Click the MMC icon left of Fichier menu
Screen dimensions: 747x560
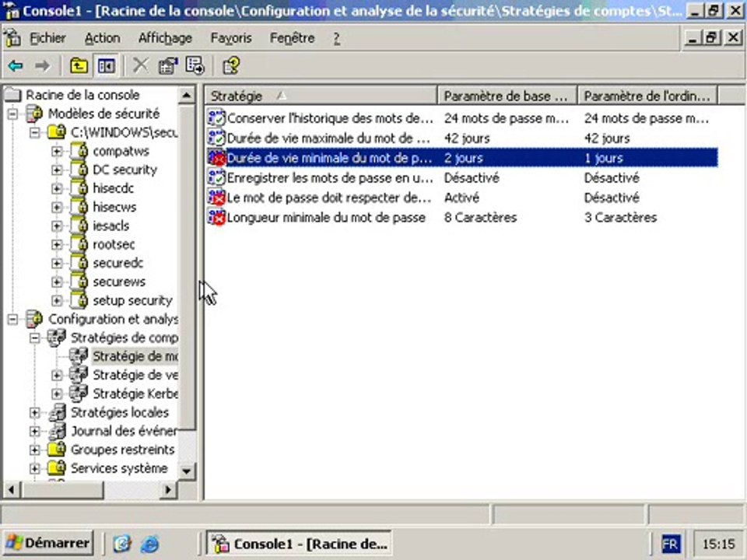(x=12, y=37)
